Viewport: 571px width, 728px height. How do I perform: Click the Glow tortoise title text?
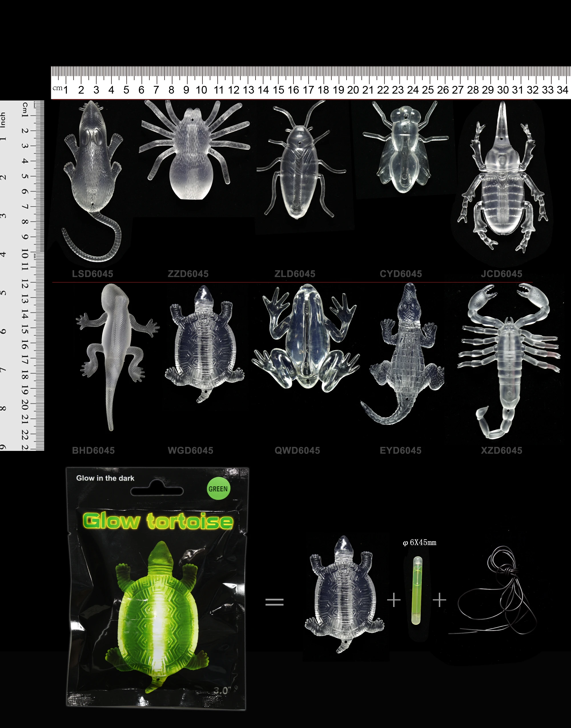[x=158, y=521]
